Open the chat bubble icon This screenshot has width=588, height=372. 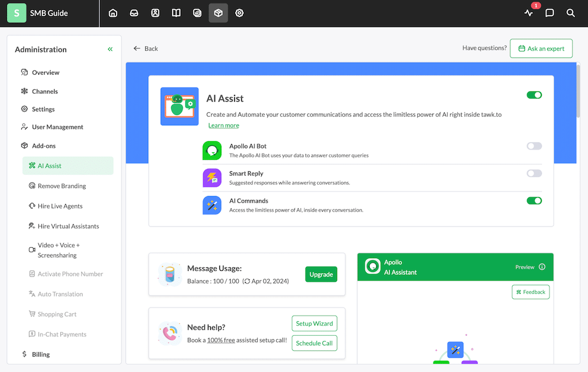[550, 13]
